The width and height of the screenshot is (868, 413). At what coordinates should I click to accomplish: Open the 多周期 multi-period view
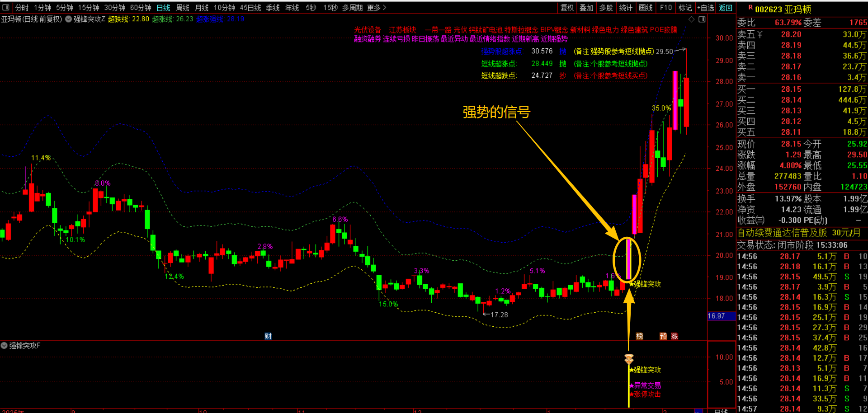pos(352,8)
